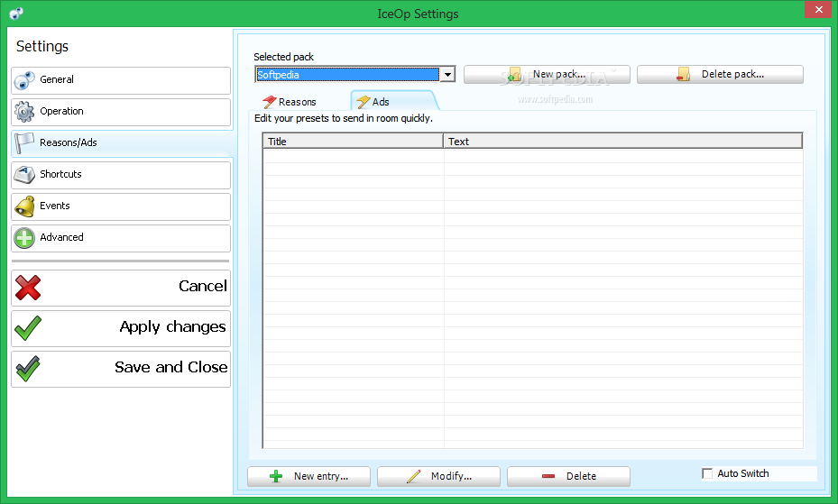Click the Operation gear icon
Viewport: 838px width, 504px height.
(x=24, y=112)
